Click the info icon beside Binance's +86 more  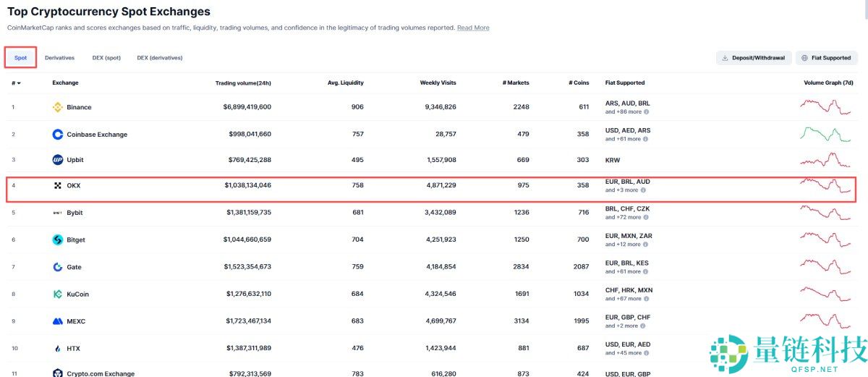point(646,112)
